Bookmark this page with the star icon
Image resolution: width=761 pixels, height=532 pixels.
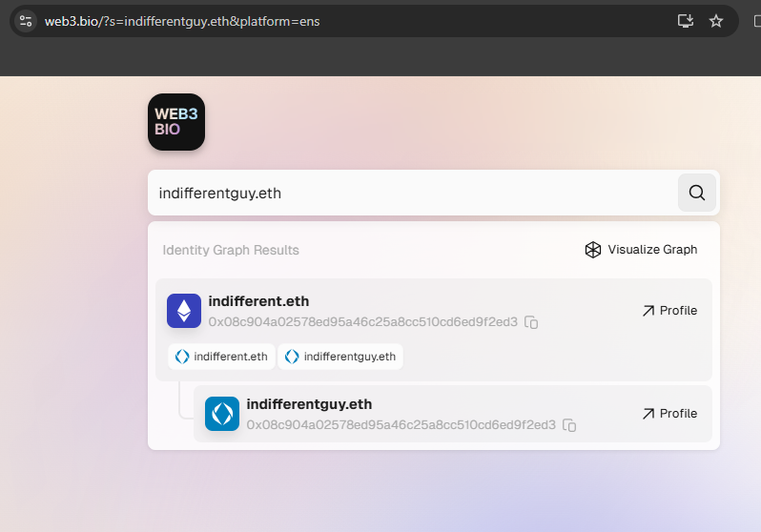point(716,21)
